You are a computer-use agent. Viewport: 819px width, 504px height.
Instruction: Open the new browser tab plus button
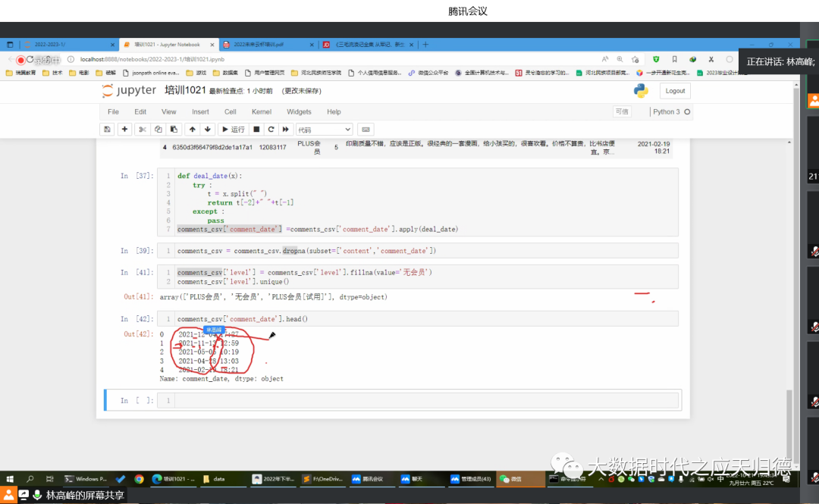(x=425, y=45)
